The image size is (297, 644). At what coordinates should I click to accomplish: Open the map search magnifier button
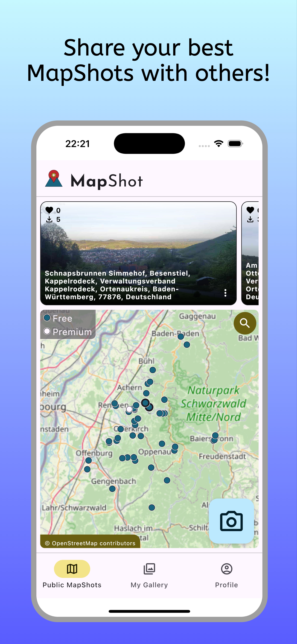pyautogui.click(x=245, y=323)
